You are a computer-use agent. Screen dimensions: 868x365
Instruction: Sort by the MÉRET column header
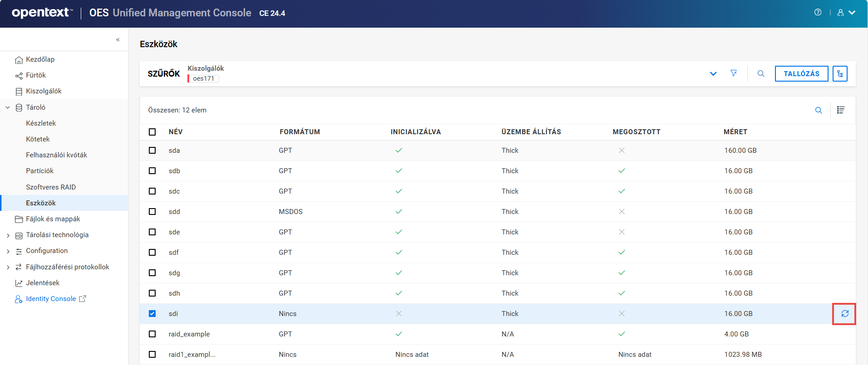click(735, 132)
